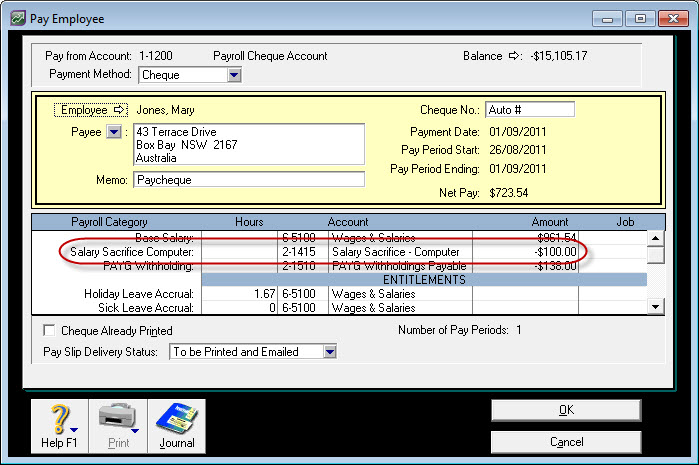Click the Payee address text box
This screenshot has height=465, width=699.
249,144
